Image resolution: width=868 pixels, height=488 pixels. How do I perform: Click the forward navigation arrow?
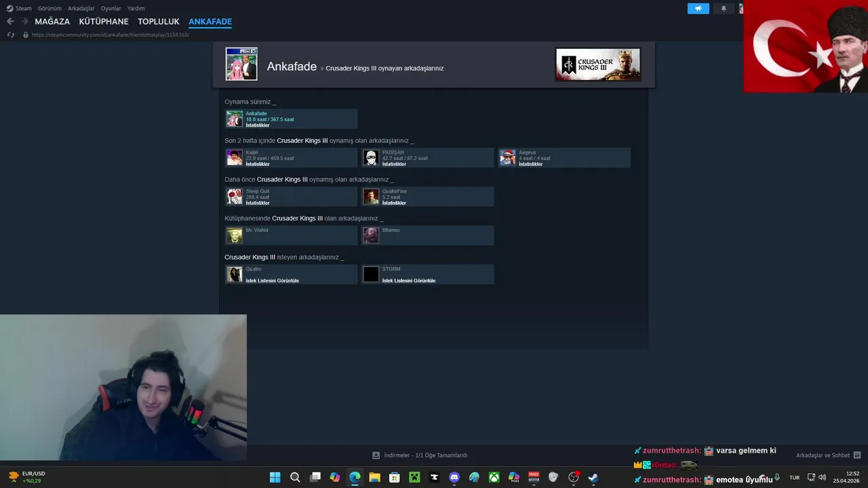[24, 22]
